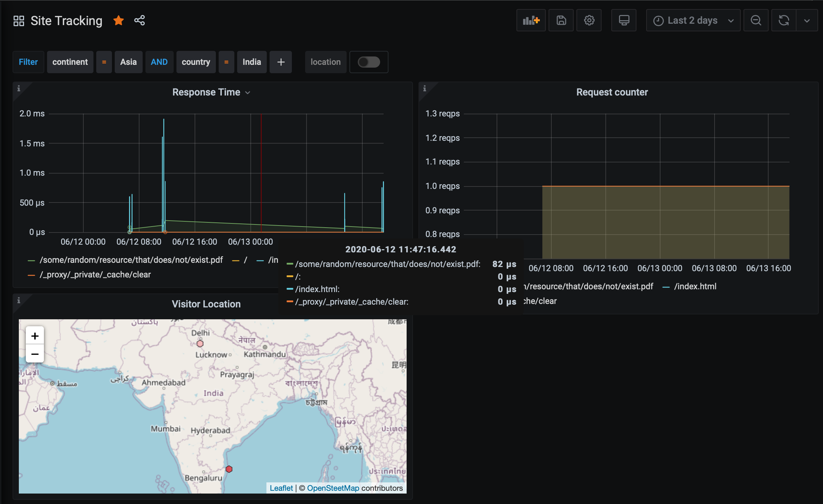The width and height of the screenshot is (823, 504).
Task: Unstar the Site Tracking dashboard
Action: 119,21
